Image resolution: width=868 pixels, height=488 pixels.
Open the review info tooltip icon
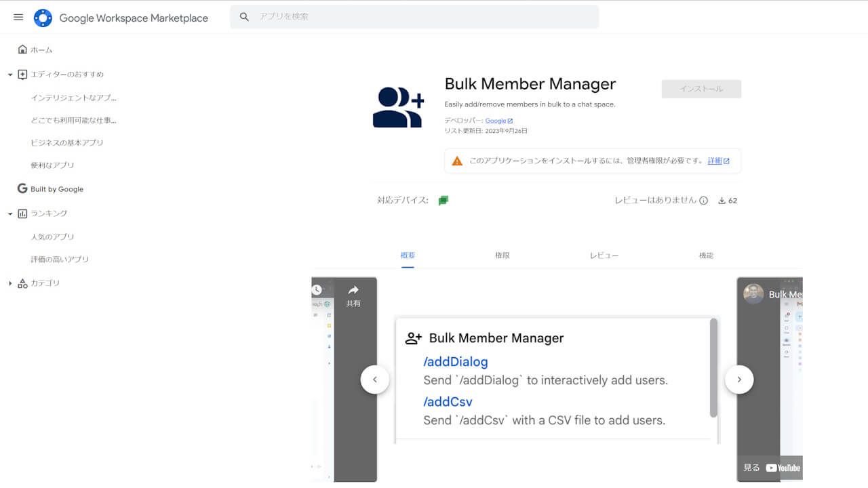(703, 200)
